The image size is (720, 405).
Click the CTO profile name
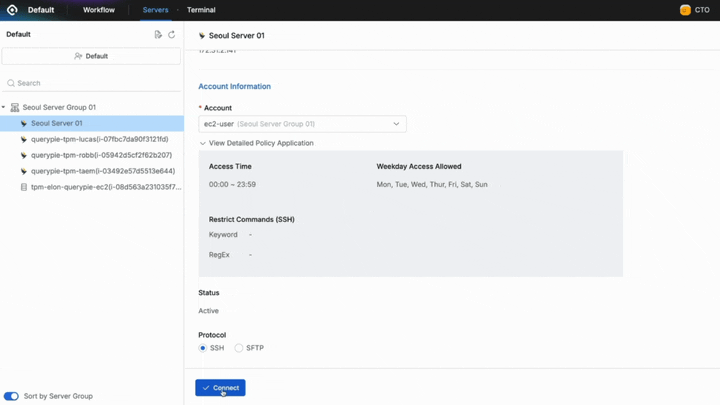coord(702,10)
